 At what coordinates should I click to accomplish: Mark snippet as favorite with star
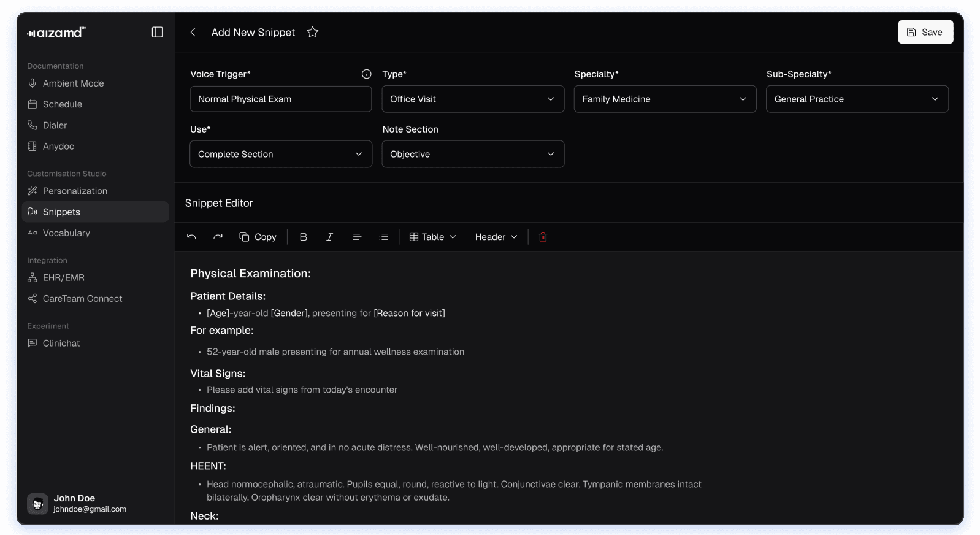click(x=313, y=32)
